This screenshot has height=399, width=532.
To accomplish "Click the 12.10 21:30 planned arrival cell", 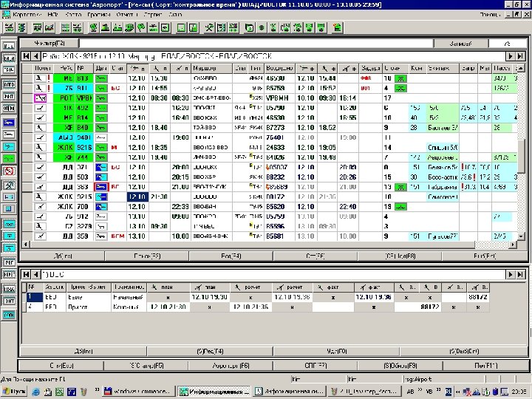I will [168, 307].
